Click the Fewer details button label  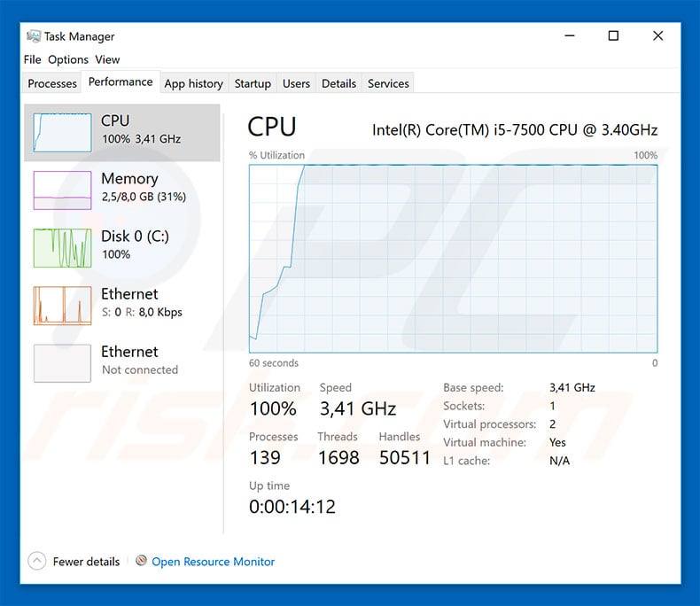coord(86,562)
